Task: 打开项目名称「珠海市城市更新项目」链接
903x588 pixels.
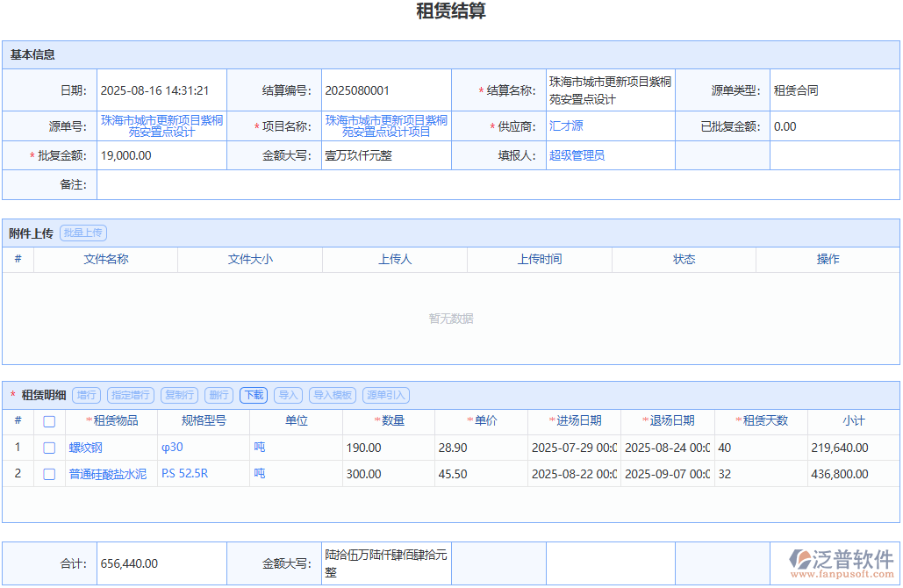Action: (387, 125)
